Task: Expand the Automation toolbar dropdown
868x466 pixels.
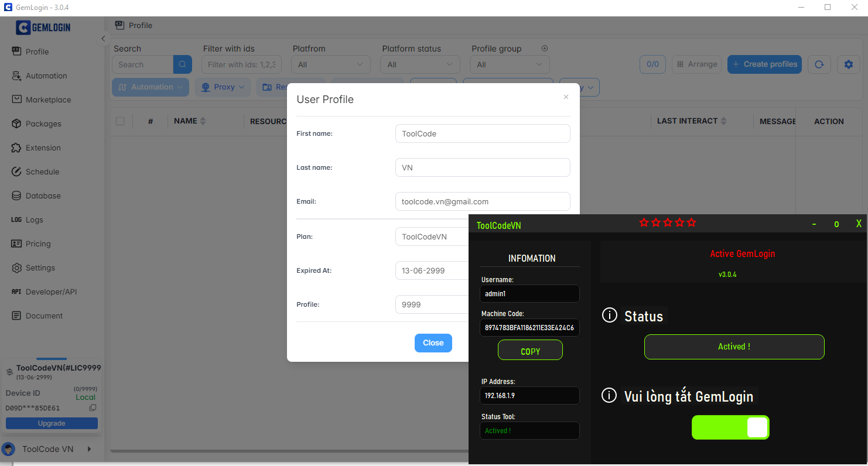Action: (151, 87)
